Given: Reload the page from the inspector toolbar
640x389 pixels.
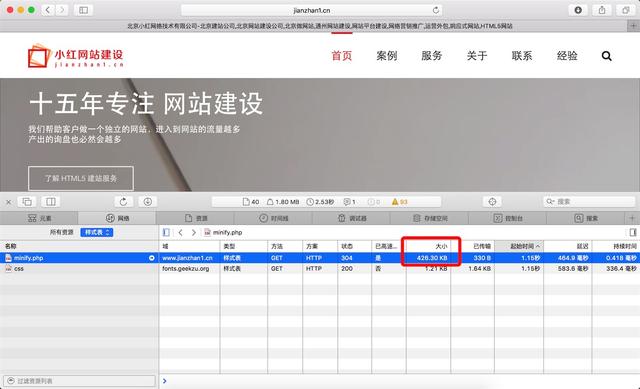Looking at the screenshot, I should coord(123,202).
